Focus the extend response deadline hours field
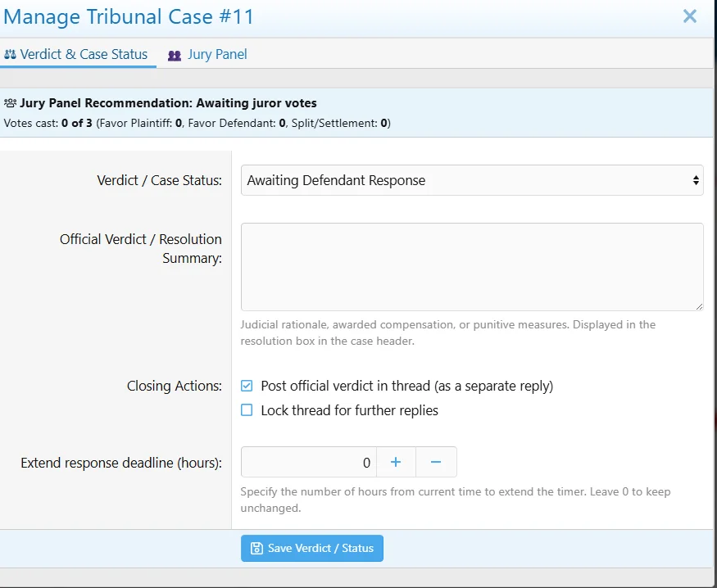The image size is (717, 588). tap(309, 462)
